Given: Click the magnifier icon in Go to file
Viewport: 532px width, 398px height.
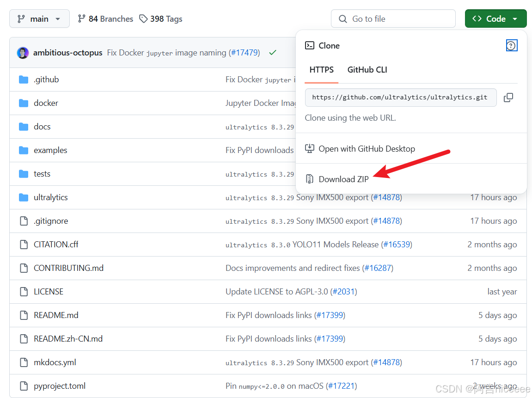Looking at the screenshot, I should coord(343,18).
